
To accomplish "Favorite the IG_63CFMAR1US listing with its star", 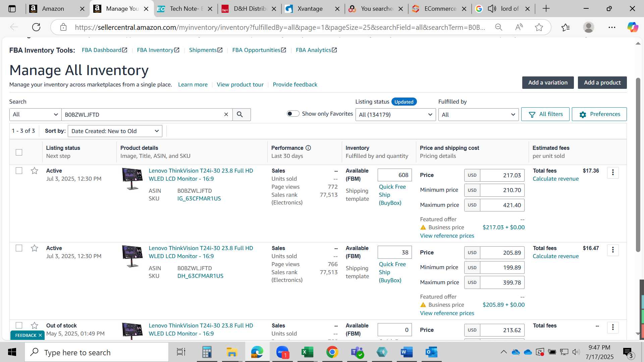I will pyautogui.click(x=34, y=171).
